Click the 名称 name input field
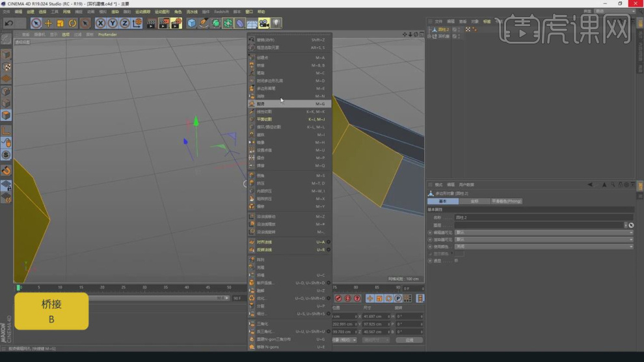 coord(543,217)
